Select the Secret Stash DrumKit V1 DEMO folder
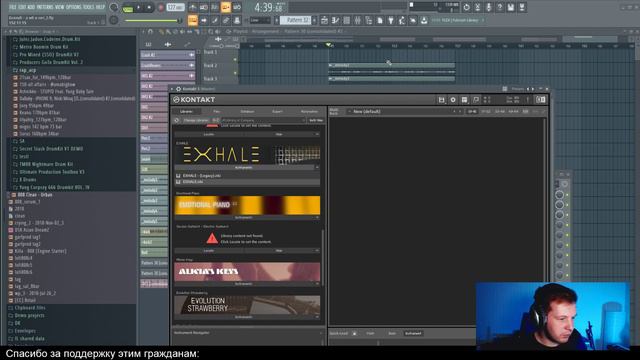640x360 pixels. (x=51, y=149)
